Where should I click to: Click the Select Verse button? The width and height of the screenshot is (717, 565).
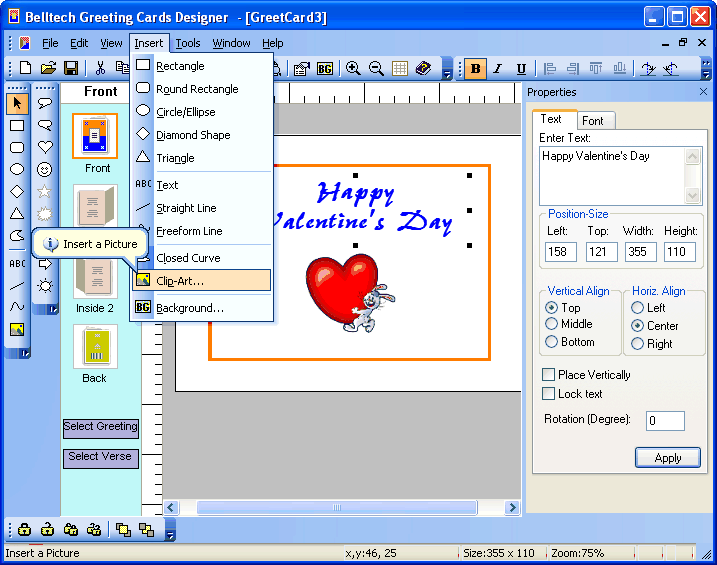[101, 458]
